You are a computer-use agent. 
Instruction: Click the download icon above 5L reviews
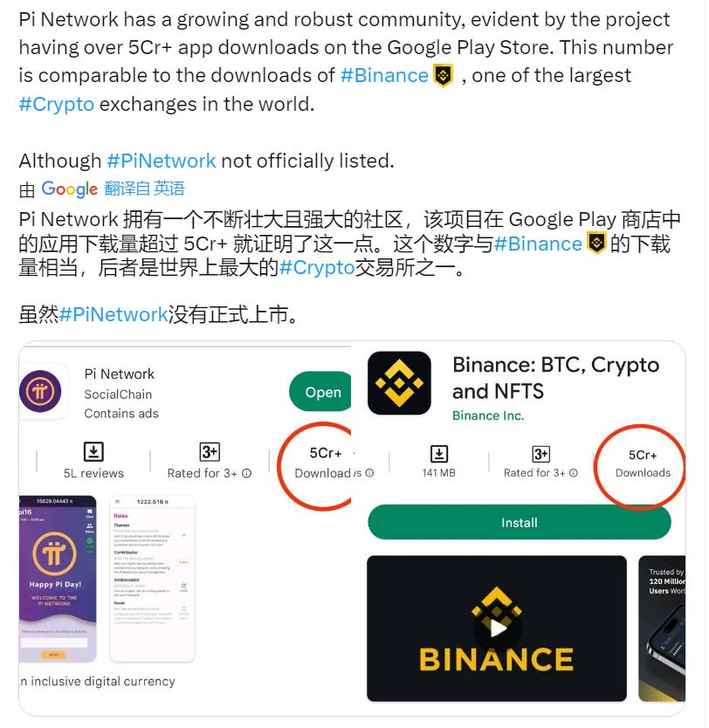[93, 451]
